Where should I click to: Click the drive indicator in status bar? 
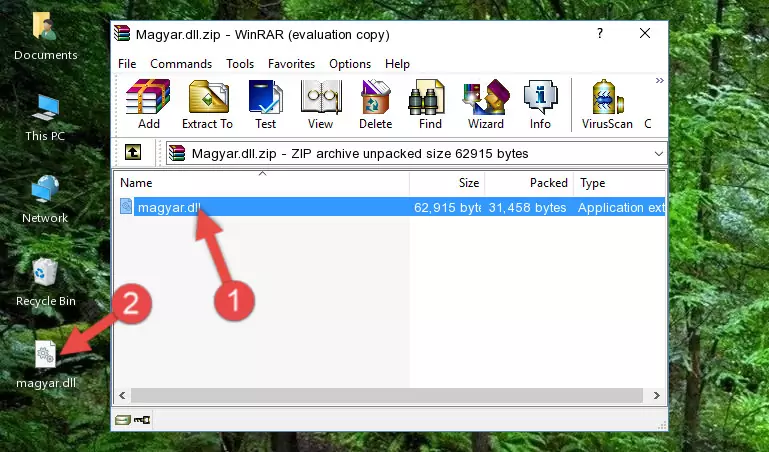pos(123,420)
